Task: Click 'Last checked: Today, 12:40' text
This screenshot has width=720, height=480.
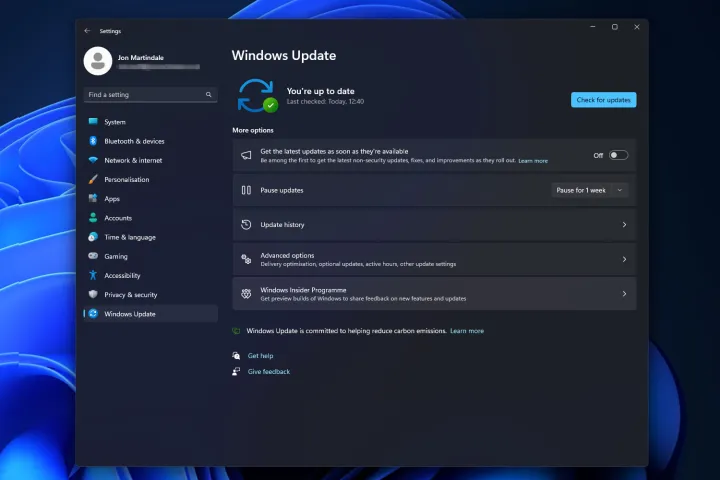Action: [x=325, y=102]
